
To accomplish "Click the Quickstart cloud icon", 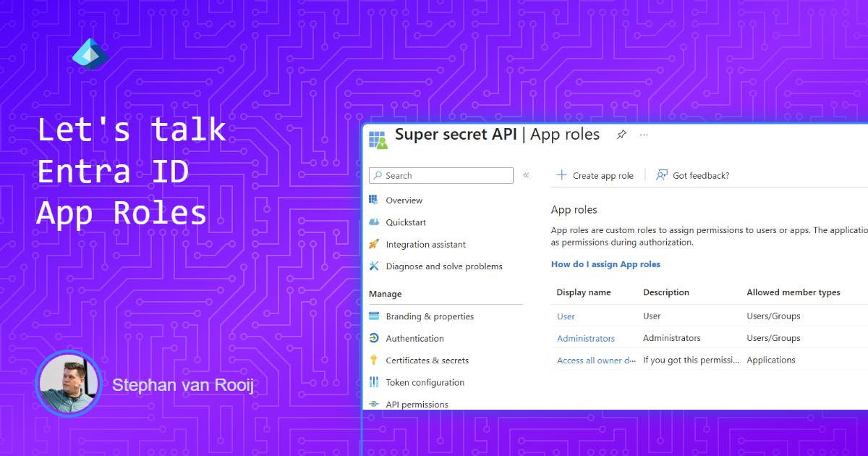I will 374,222.
